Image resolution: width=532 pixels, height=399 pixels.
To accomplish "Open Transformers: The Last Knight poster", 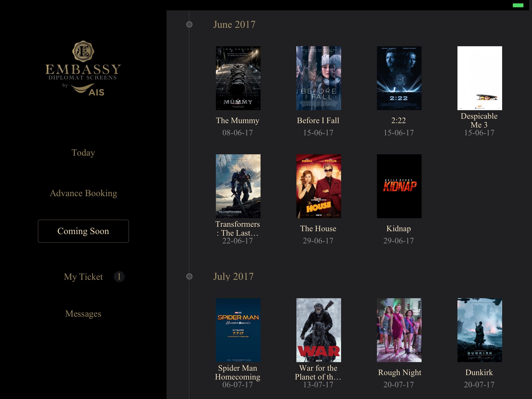I will tap(238, 186).
